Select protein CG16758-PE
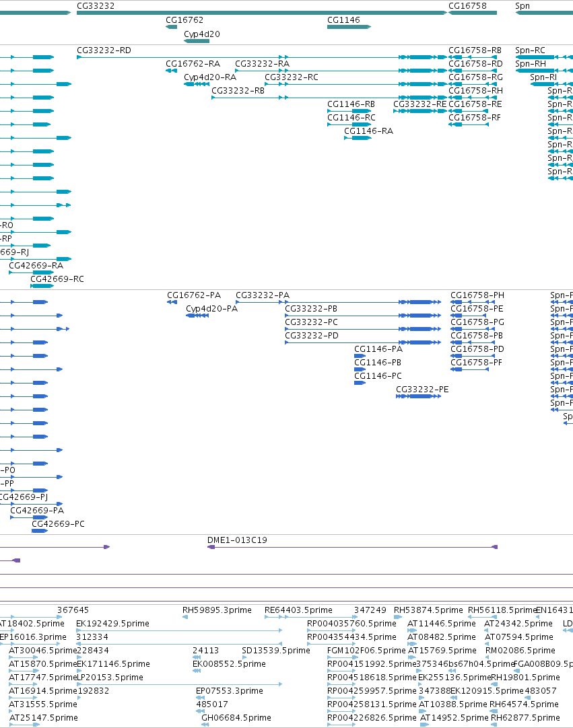Screen dimensions: 573x728 click(x=469, y=316)
